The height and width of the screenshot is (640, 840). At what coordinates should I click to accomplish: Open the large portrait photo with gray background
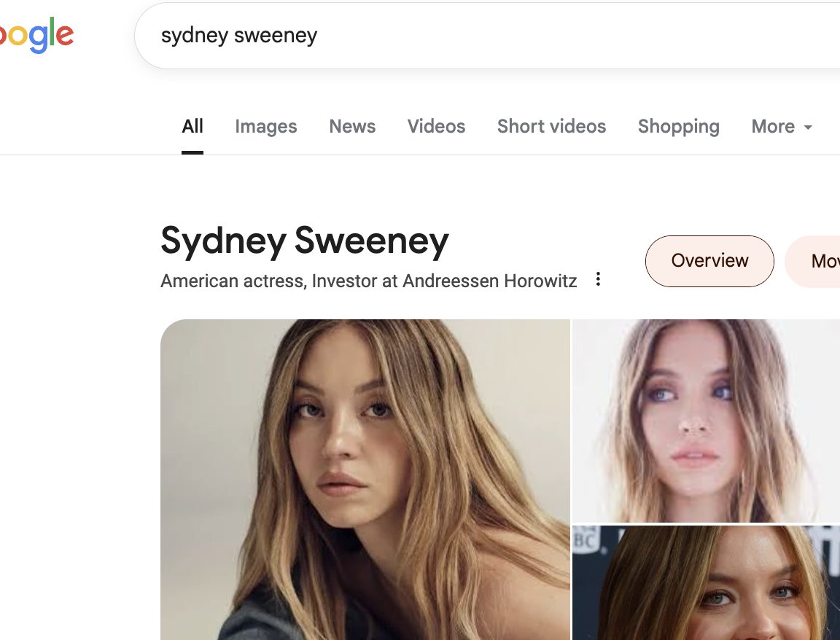click(365, 480)
